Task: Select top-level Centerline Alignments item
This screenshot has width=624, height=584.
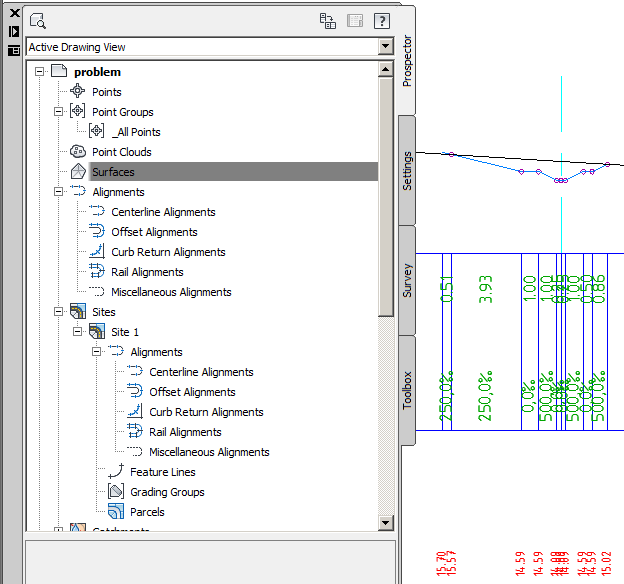Action: click(x=163, y=212)
